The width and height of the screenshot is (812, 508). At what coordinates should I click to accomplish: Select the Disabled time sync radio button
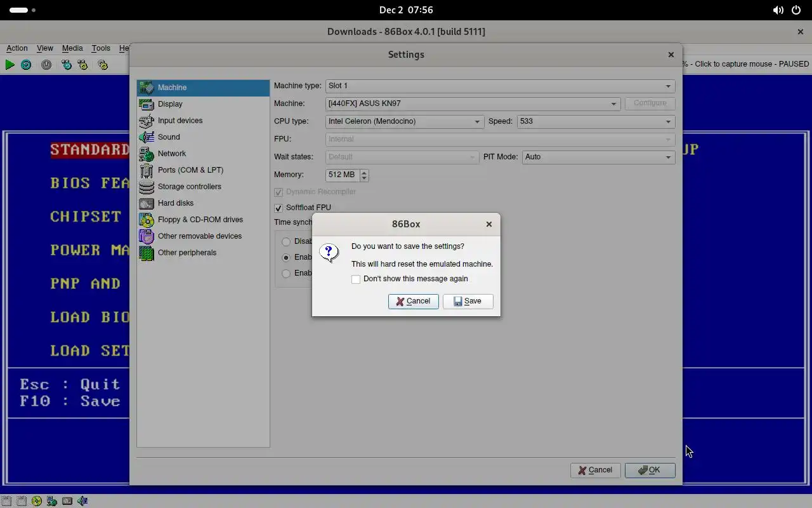point(286,241)
